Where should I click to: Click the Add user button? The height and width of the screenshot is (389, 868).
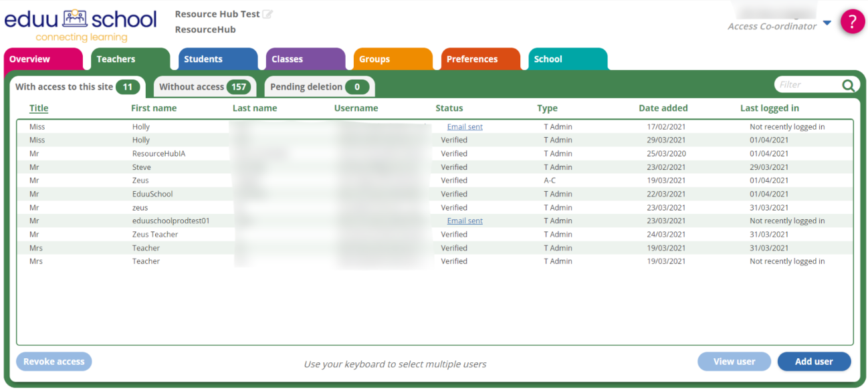pyautogui.click(x=814, y=362)
